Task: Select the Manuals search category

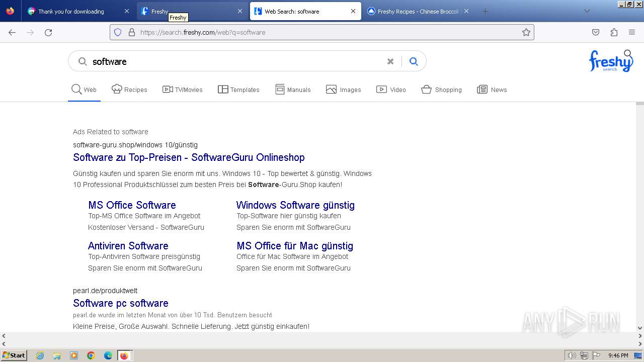Action: [293, 89]
